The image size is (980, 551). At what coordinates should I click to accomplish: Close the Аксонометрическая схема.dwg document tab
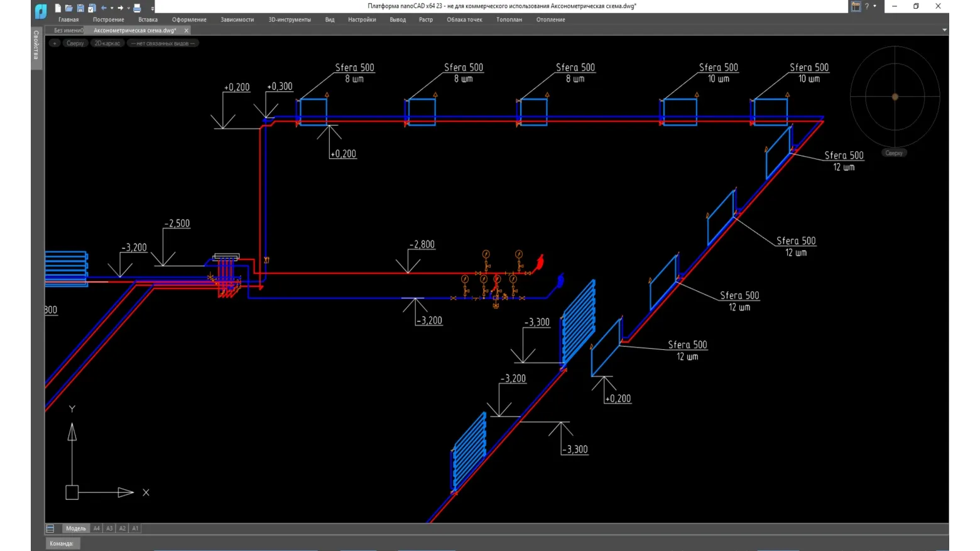187,30
